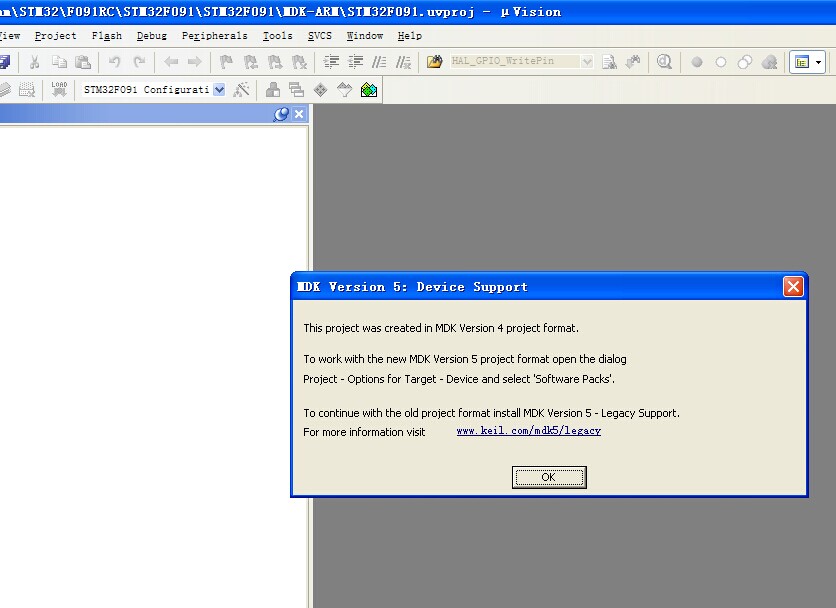Open the Help menu
This screenshot has width=836, height=608.
click(x=409, y=36)
